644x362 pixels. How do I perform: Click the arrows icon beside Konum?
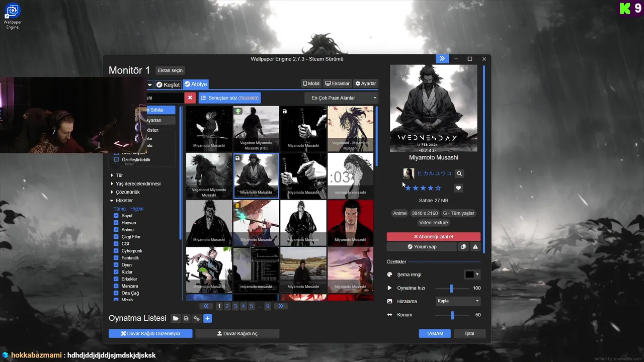coord(389,315)
